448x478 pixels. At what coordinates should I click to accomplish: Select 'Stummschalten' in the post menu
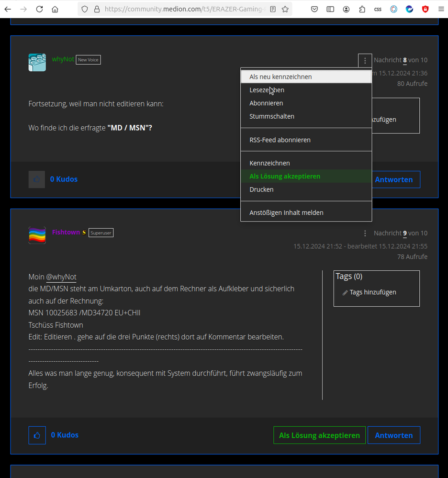(271, 116)
